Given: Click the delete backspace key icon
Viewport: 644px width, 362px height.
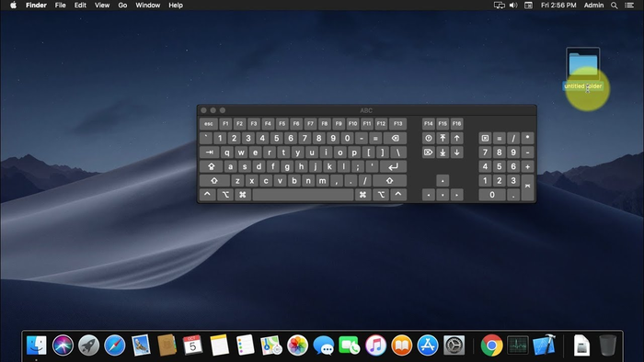Looking at the screenshot, I should point(395,138).
